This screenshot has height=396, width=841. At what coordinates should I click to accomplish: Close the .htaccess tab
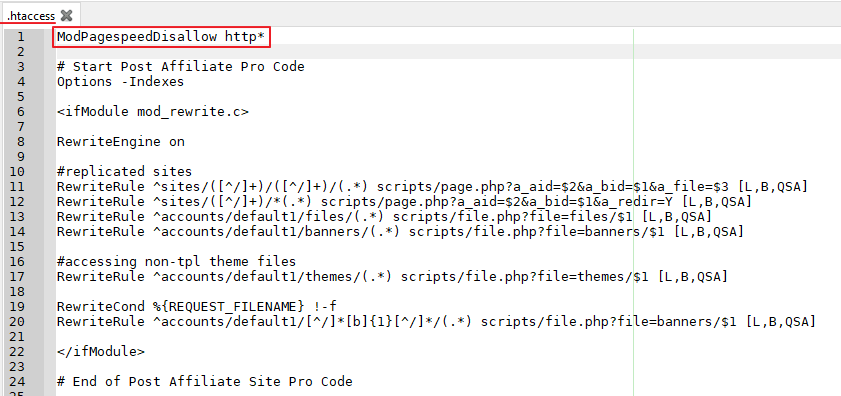pos(67,16)
